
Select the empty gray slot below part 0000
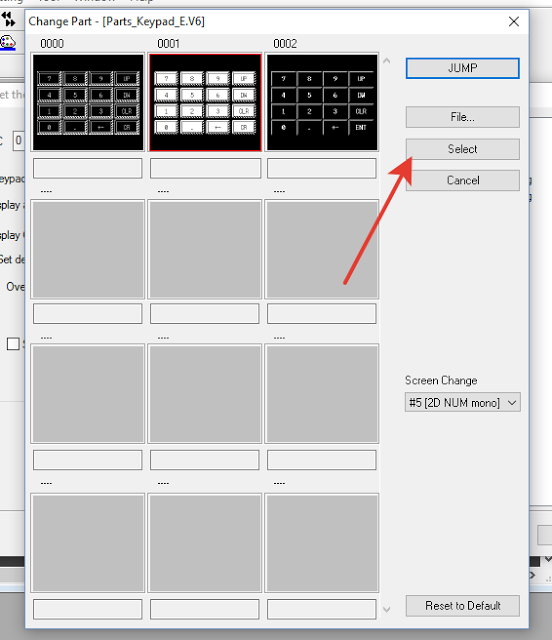point(88,249)
